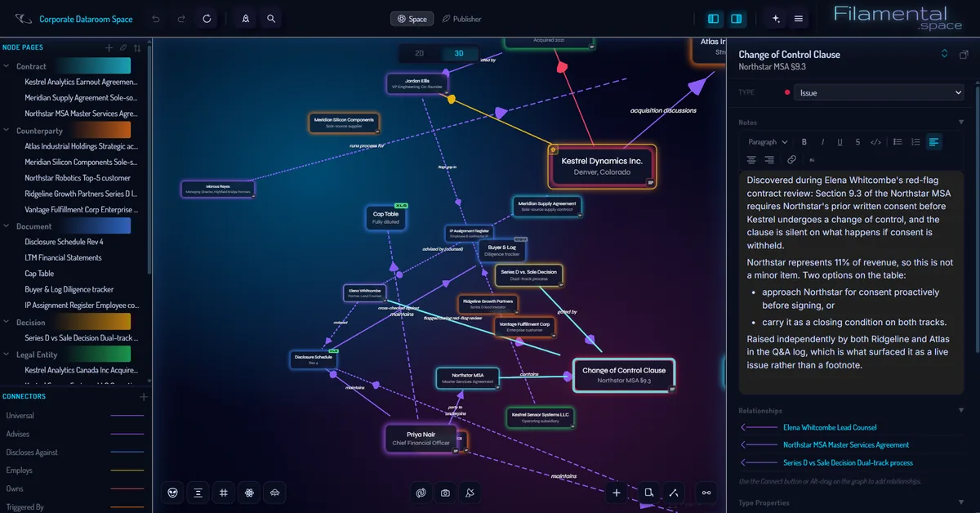
Task: Toggle bulleted list in notes
Action: tap(898, 142)
